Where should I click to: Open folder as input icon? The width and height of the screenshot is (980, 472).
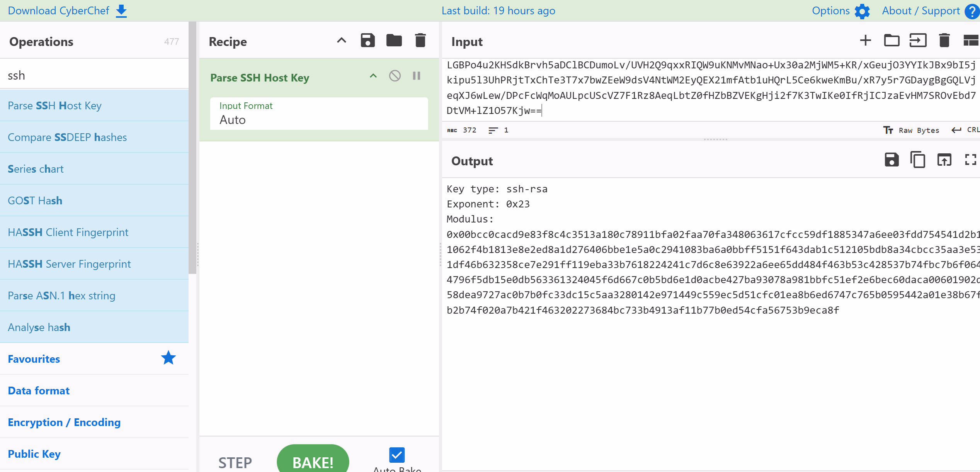892,41
